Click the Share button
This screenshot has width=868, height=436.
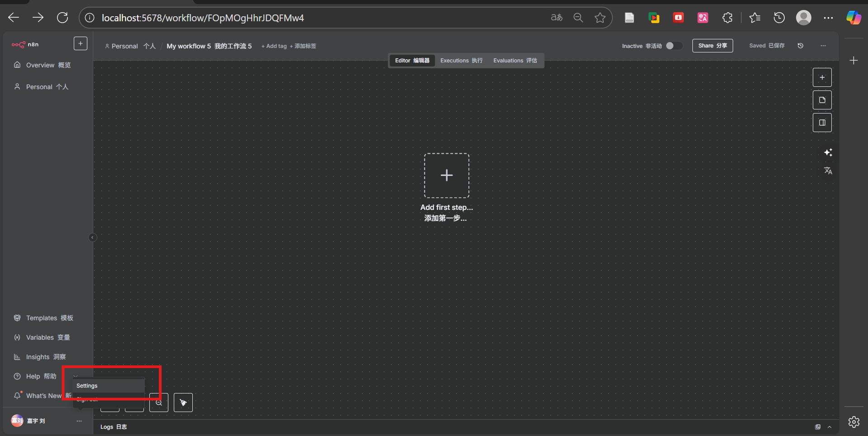[712, 46]
